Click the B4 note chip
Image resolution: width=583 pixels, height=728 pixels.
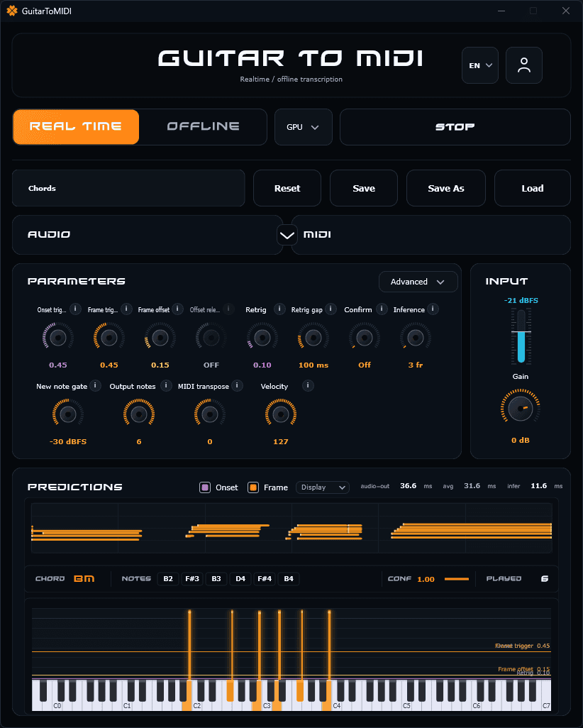289,578
